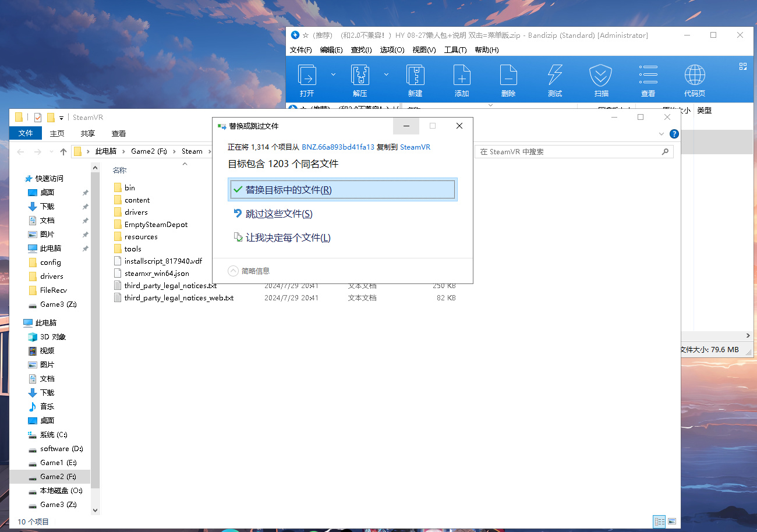This screenshot has height=532, width=757.
Task: Open the dropdown arrow next to 解压
Action: (x=386, y=75)
